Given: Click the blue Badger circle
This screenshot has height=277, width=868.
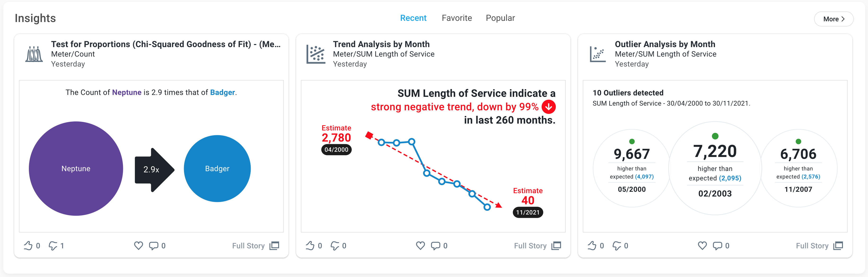Looking at the screenshot, I should [217, 168].
